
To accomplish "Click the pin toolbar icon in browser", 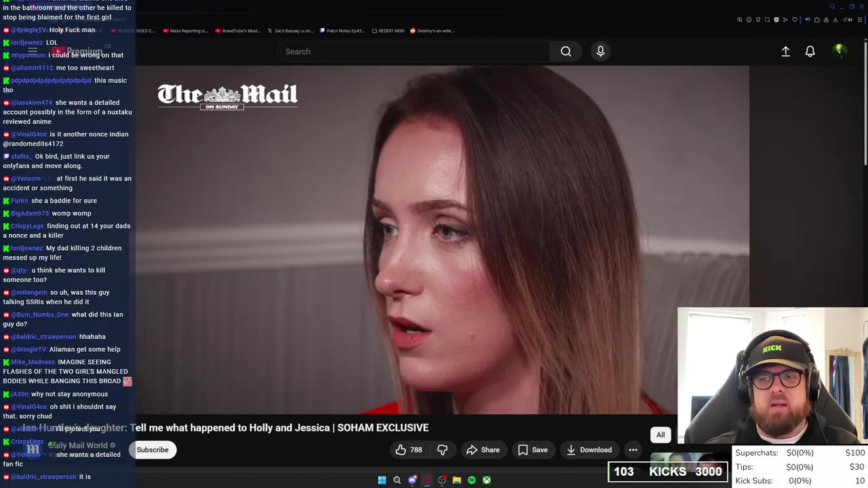I will (x=758, y=20).
